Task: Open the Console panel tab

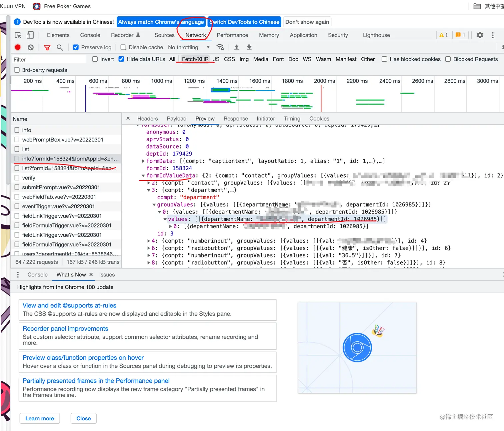Action: (x=90, y=35)
